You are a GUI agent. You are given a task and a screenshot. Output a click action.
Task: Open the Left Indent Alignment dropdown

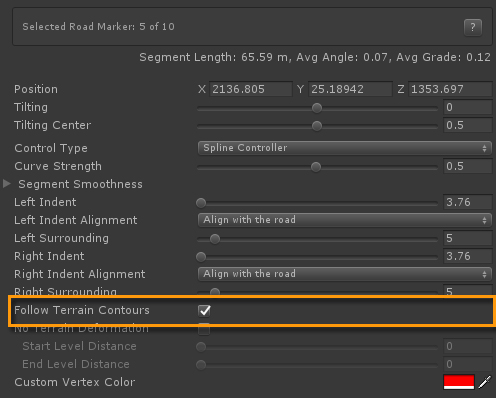345,220
